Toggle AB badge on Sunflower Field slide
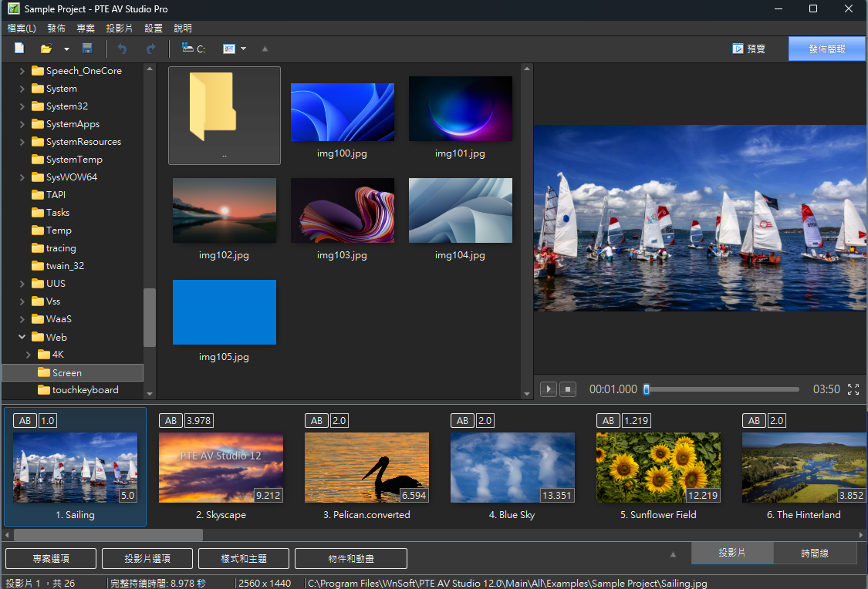The image size is (868, 589). (609, 420)
